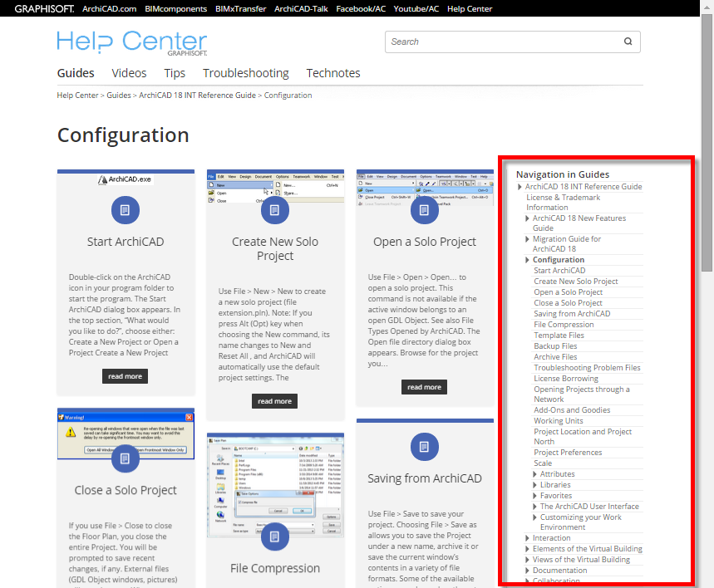
Task: Go to BIMxTransfer in top bar
Action: click(x=240, y=8)
